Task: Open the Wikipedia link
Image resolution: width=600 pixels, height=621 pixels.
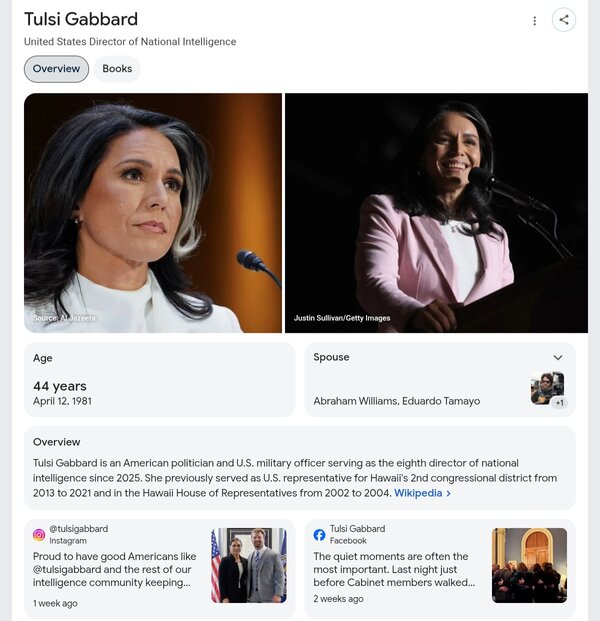Action: 418,493
